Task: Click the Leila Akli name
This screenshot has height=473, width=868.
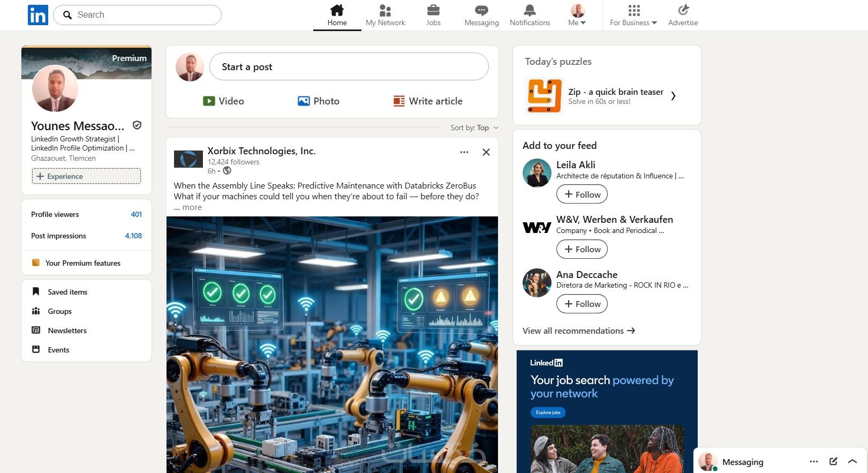Action: 576,165
